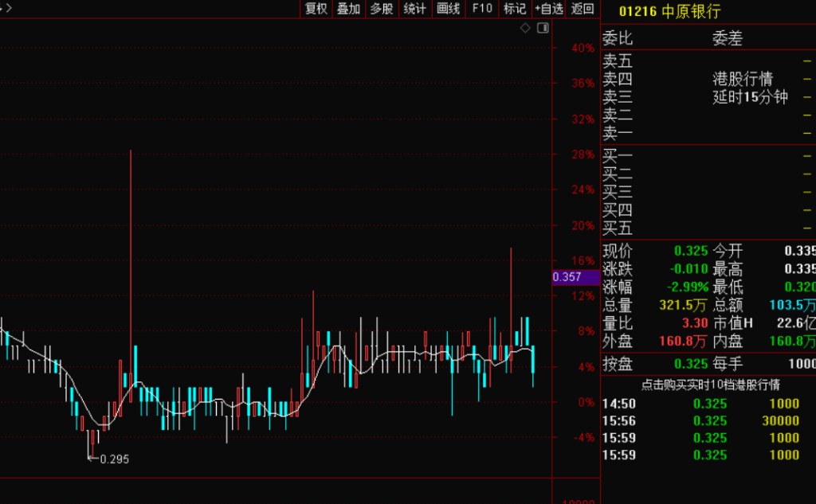Click the 市值H label
This screenshot has height=504, width=816.
pyautogui.click(x=733, y=323)
